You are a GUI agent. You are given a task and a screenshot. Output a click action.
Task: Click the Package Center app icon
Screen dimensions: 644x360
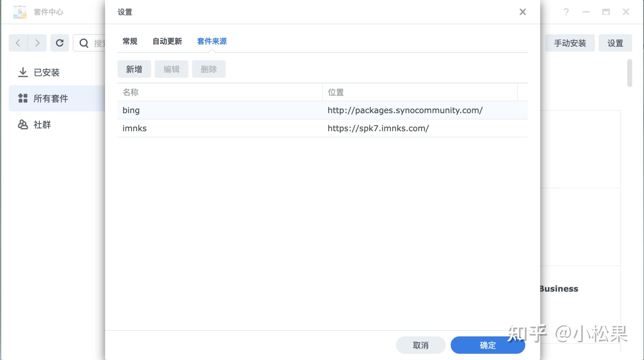click(20, 12)
